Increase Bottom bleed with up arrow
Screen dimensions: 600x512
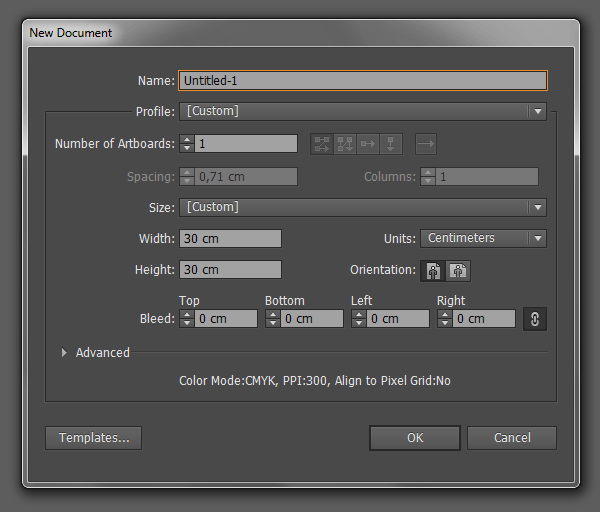(273, 315)
